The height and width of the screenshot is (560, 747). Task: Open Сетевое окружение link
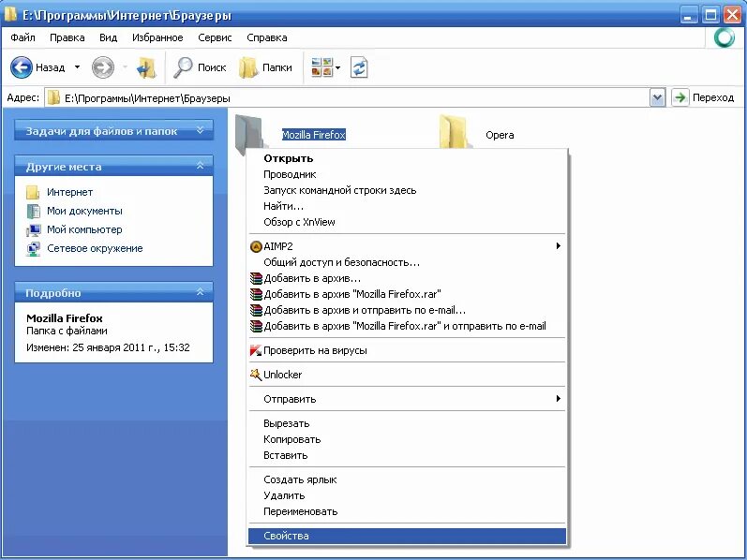[x=95, y=248]
